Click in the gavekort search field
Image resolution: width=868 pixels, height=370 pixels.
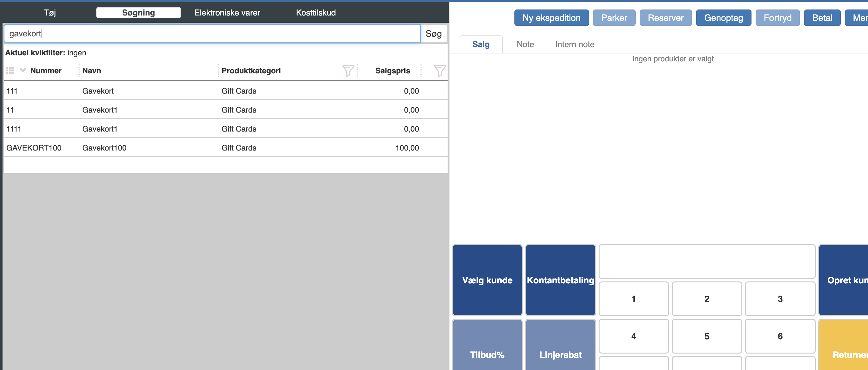coord(212,34)
